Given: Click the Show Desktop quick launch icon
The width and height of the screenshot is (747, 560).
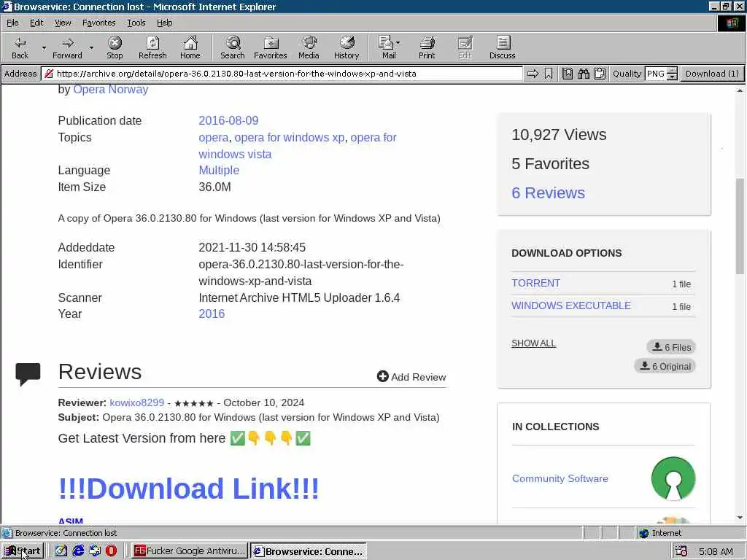Looking at the screenshot, I should click(95, 551).
